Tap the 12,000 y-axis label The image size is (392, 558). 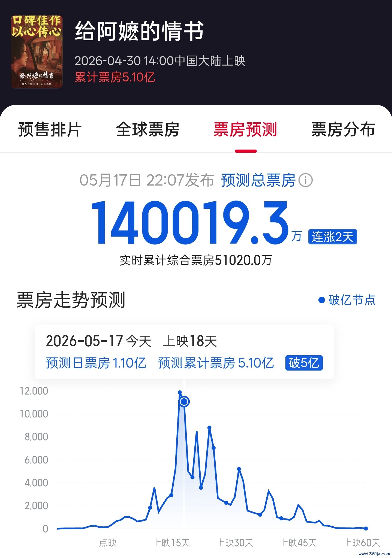[x=34, y=391]
